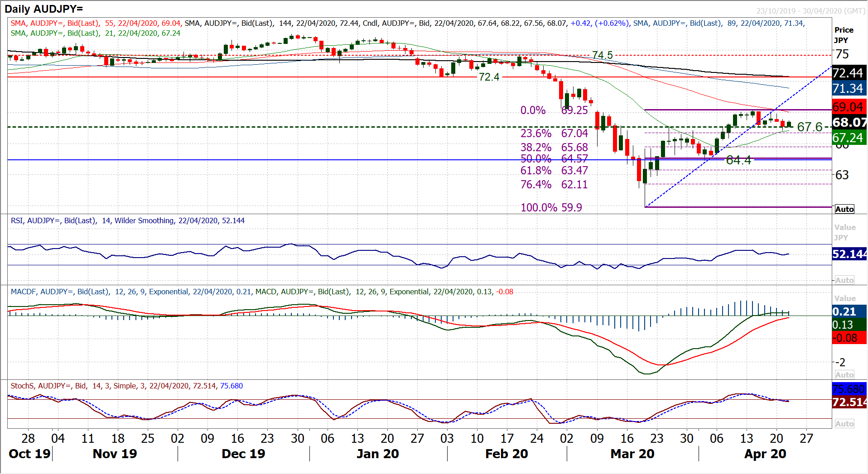Select the SMA 21 legend entry
Screen dimensions: 868x474
coord(96,33)
